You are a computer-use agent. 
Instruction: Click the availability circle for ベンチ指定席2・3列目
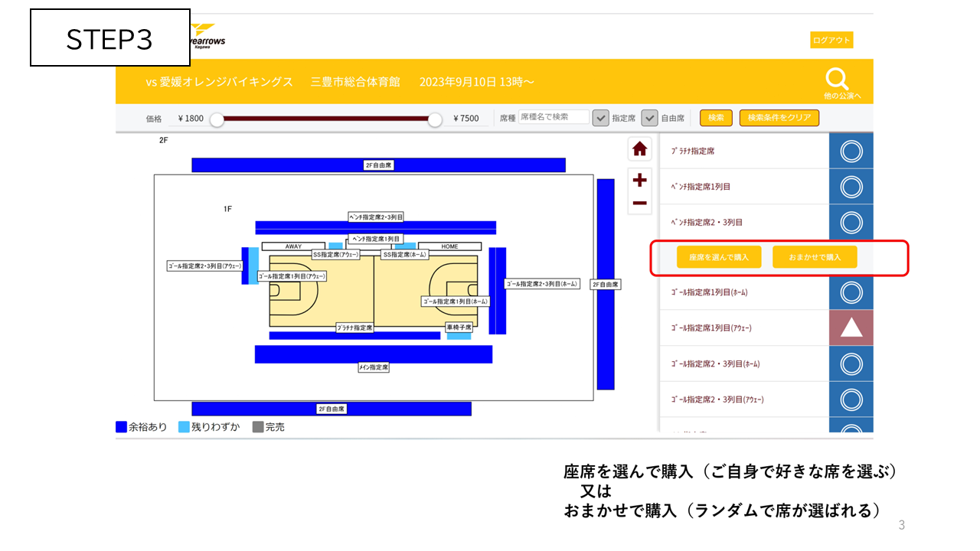click(851, 223)
